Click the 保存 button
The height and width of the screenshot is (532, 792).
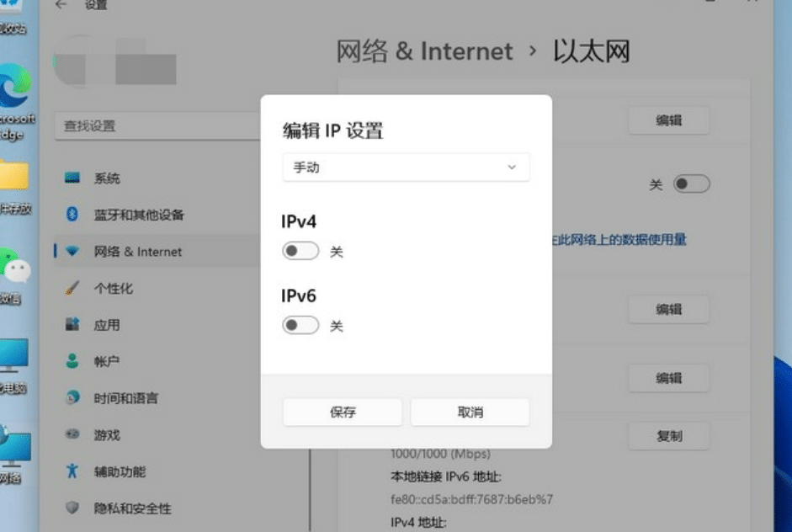click(x=342, y=412)
